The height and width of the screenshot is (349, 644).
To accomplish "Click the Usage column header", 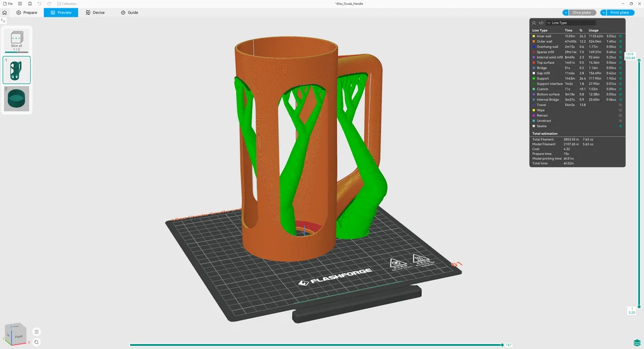I will pos(594,30).
